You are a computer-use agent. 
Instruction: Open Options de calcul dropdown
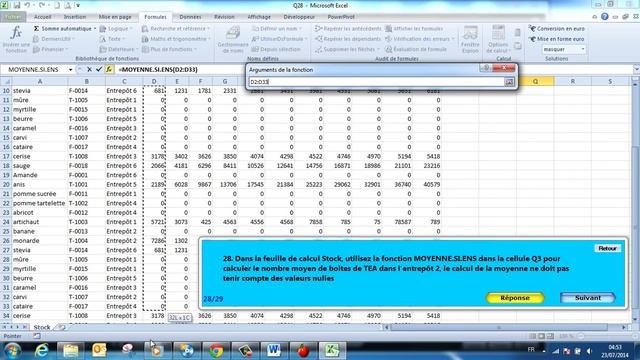point(498,40)
